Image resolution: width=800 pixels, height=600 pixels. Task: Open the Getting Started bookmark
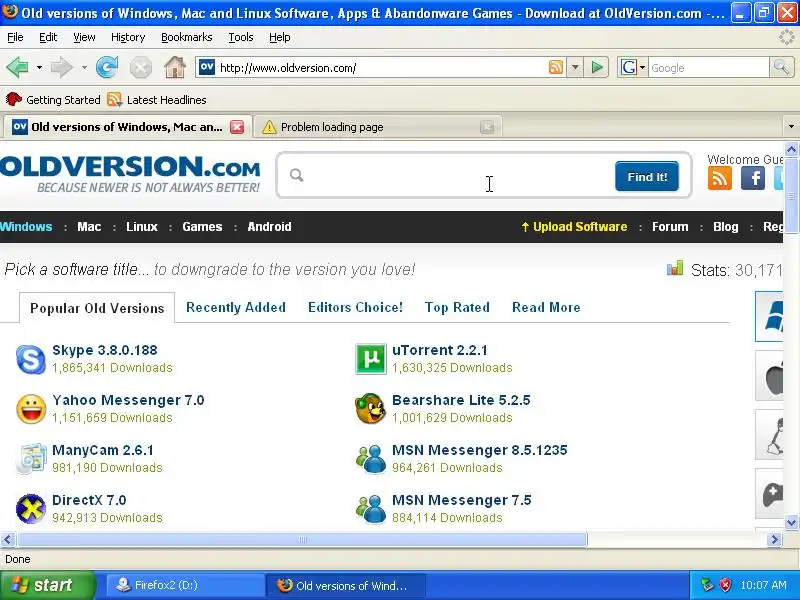[53, 99]
